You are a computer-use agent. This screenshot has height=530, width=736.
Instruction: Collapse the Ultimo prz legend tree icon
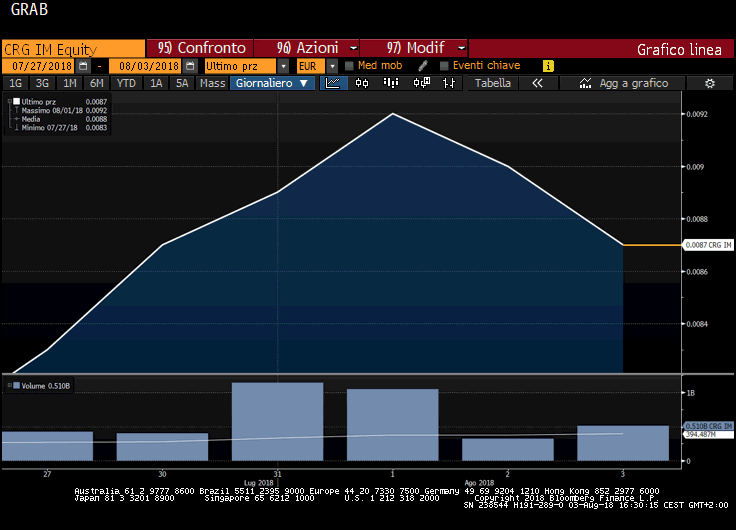9,101
